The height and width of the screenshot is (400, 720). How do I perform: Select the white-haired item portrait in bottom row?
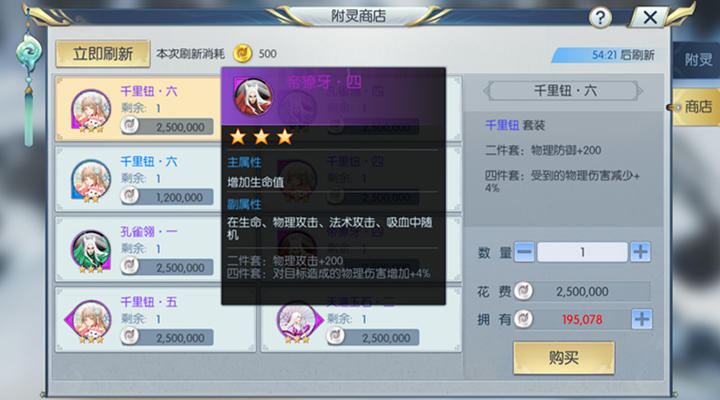tap(297, 321)
